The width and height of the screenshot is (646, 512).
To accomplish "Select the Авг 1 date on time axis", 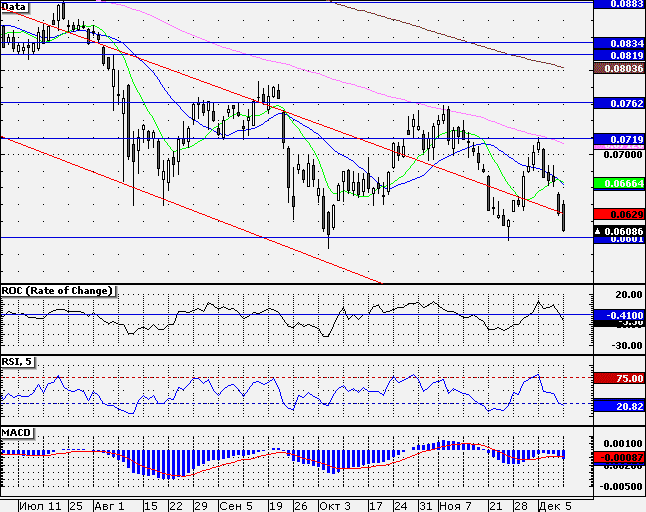I will 109,506.
